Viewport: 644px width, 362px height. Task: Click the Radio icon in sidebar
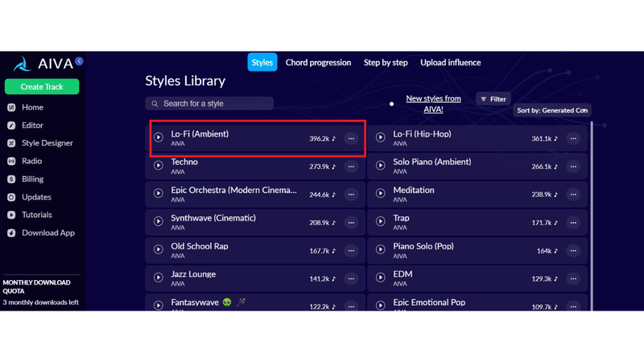[11, 162]
